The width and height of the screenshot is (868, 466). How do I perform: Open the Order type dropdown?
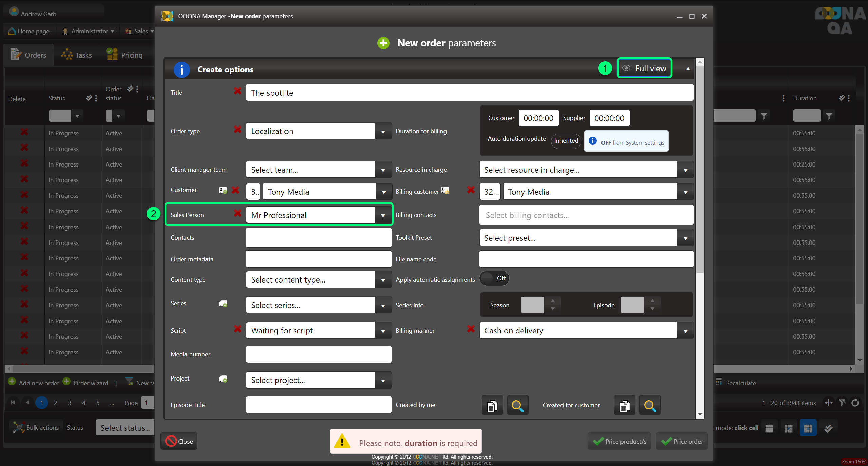click(383, 132)
